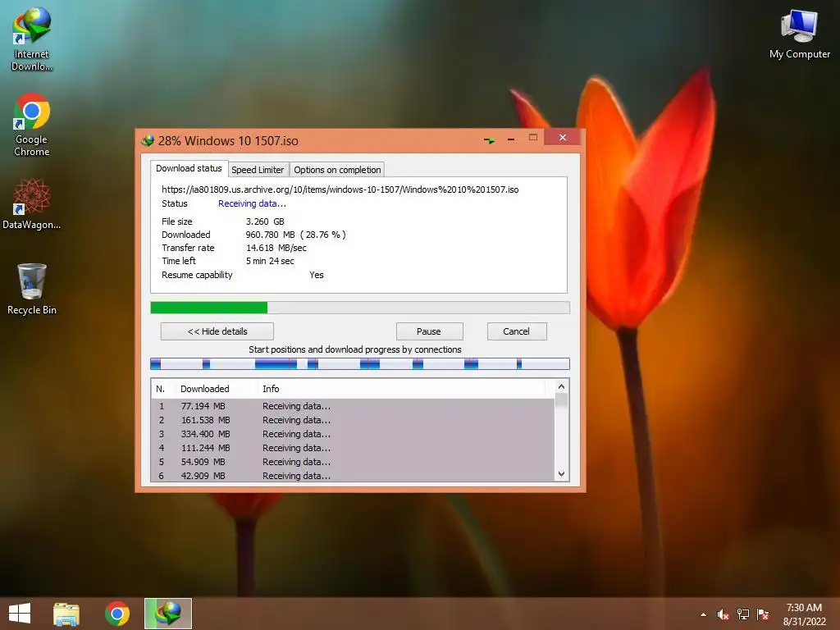The height and width of the screenshot is (630, 840).
Task: Show hidden tray icons arrow
Action: (x=703, y=614)
